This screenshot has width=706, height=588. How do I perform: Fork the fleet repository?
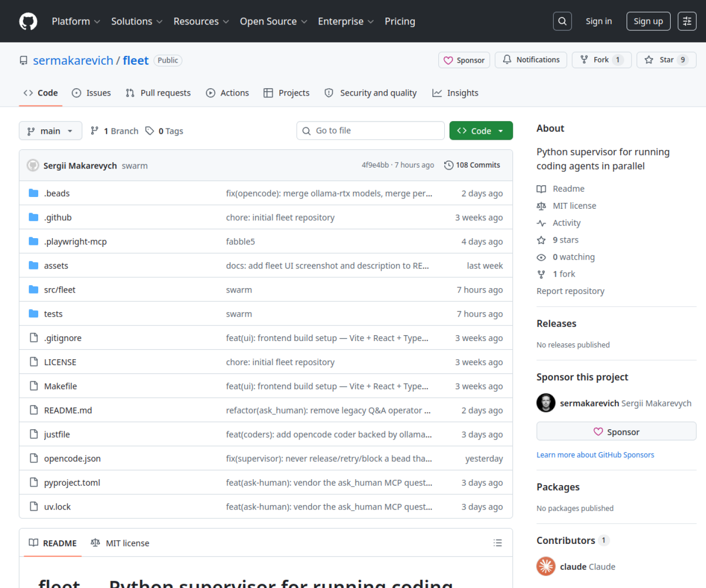pos(602,60)
